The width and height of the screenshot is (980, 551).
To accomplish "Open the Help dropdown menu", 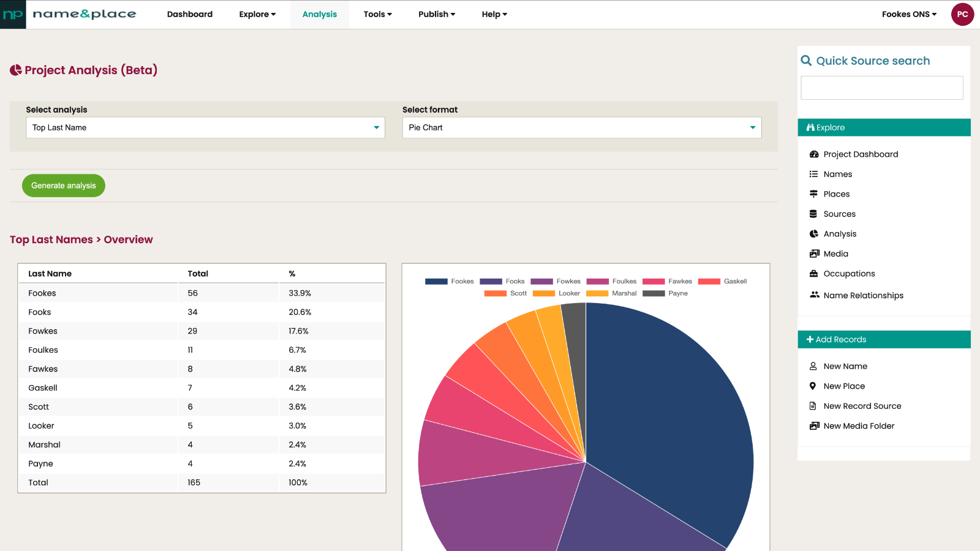I will point(494,14).
